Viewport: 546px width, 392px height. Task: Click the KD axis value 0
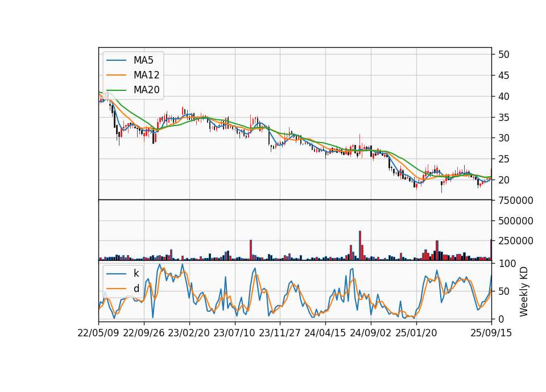click(x=501, y=319)
